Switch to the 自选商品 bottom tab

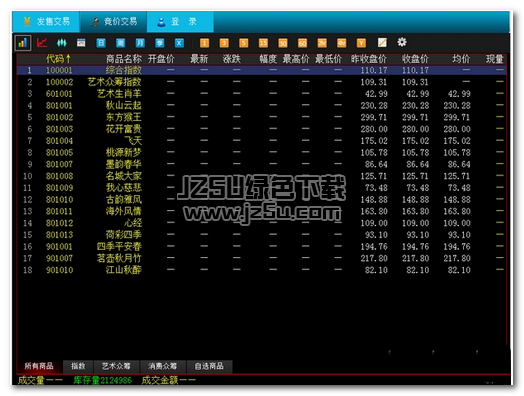click(x=209, y=366)
